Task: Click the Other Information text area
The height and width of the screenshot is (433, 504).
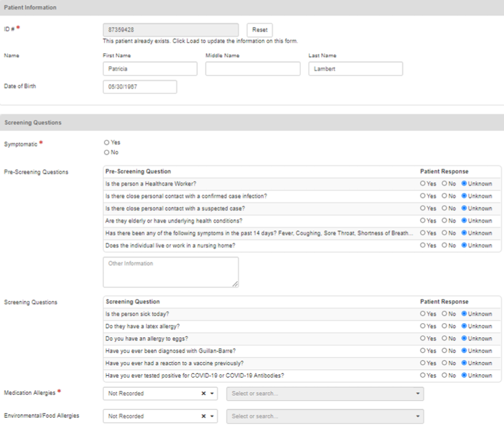Action: (171, 272)
